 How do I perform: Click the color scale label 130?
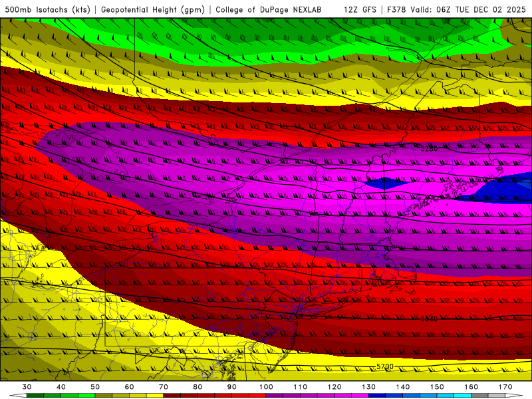pyautogui.click(x=369, y=387)
